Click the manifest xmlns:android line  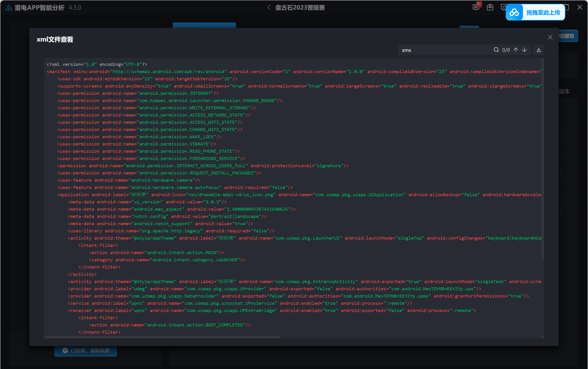(x=294, y=71)
